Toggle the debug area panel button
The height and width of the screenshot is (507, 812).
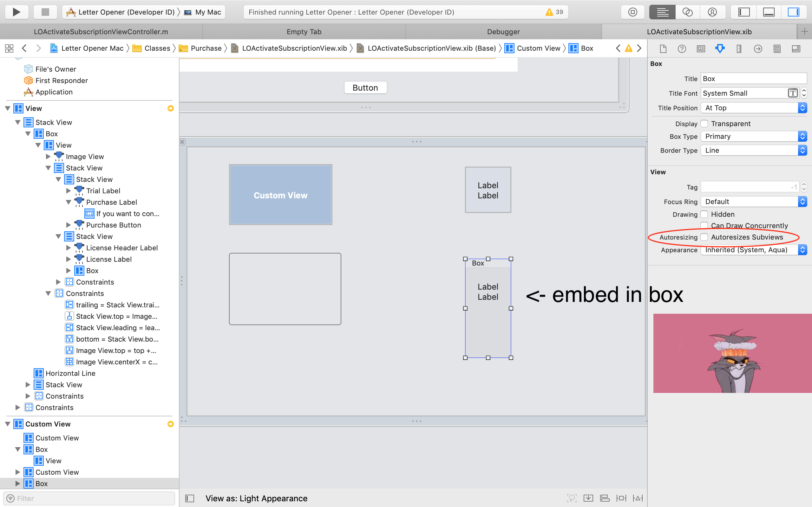click(x=768, y=12)
